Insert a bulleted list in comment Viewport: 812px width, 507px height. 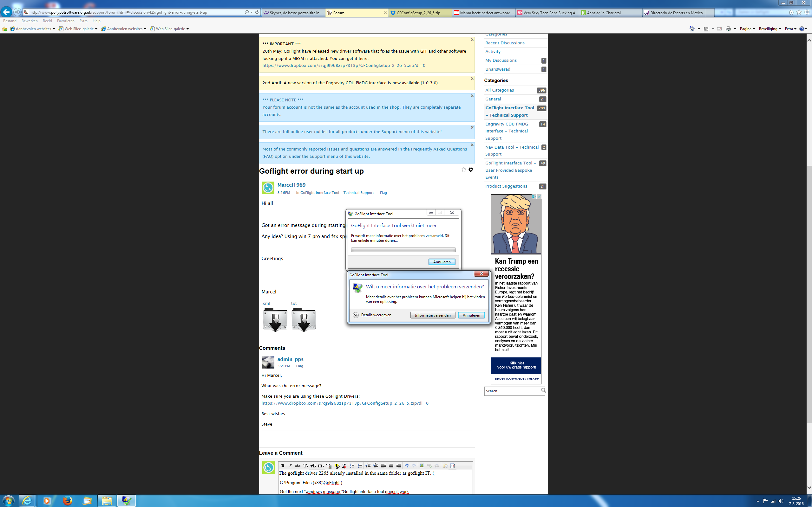coord(352,465)
